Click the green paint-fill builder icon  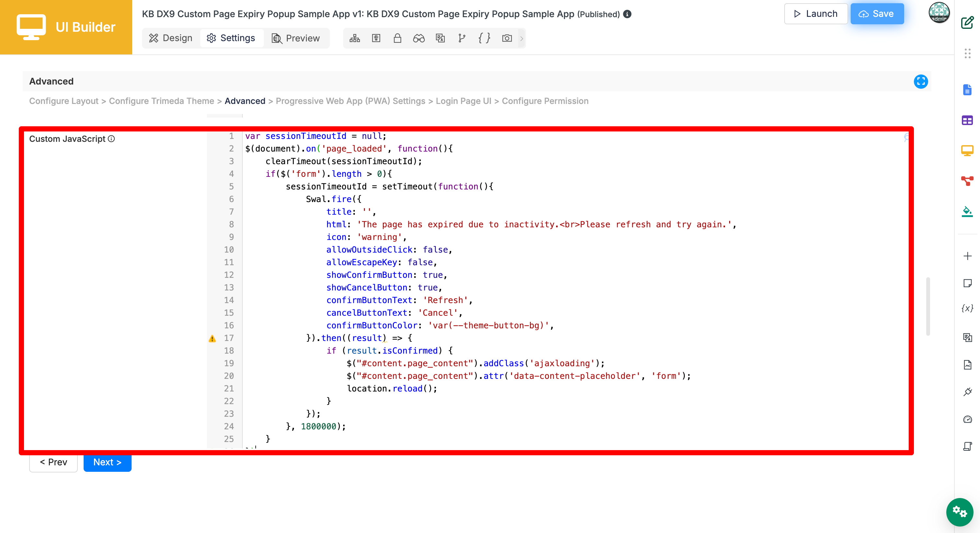[x=967, y=211]
